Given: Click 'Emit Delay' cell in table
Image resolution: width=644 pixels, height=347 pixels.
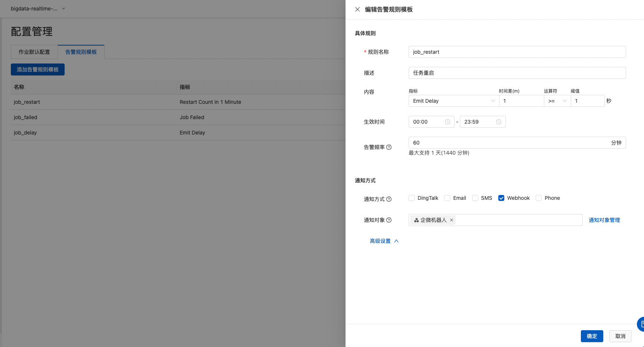Looking at the screenshot, I should click(x=192, y=133).
